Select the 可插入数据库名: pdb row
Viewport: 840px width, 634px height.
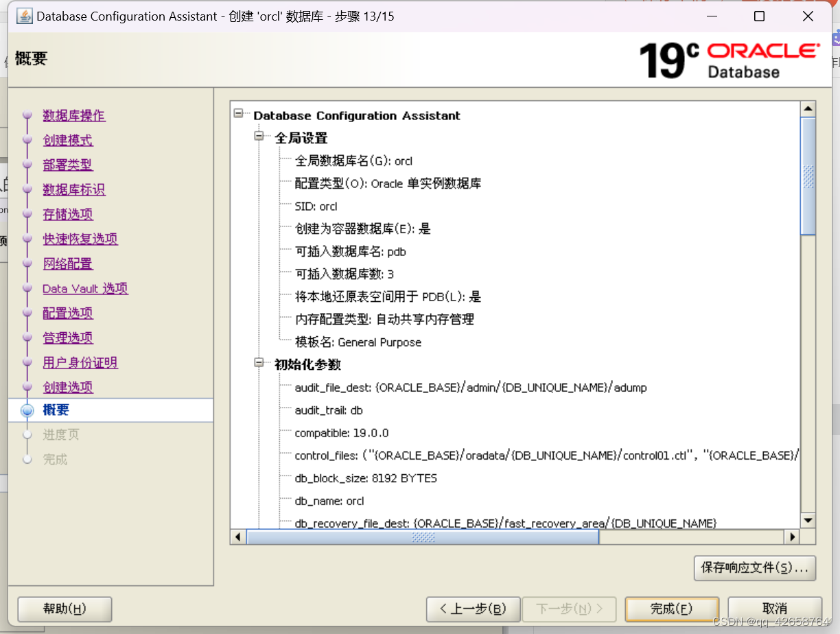click(x=351, y=252)
